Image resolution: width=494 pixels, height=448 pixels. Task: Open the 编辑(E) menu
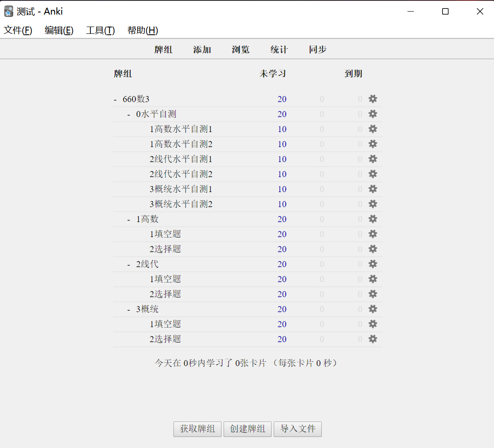click(x=59, y=30)
